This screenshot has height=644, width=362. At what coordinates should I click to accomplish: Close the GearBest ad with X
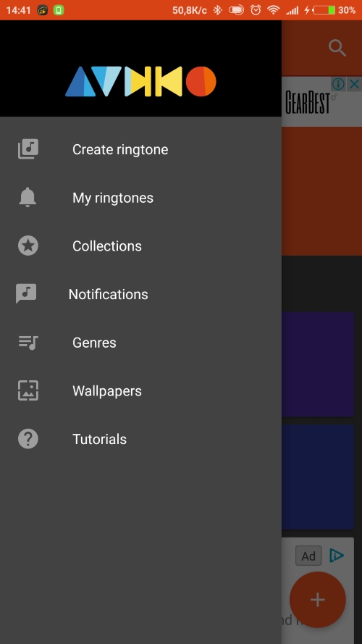click(354, 85)
